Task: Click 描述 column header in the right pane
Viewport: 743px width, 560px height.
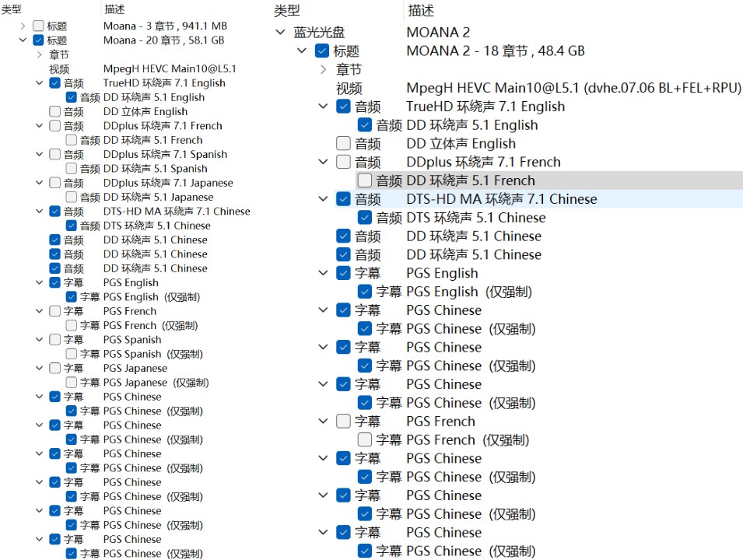Action: pos(421,11)
